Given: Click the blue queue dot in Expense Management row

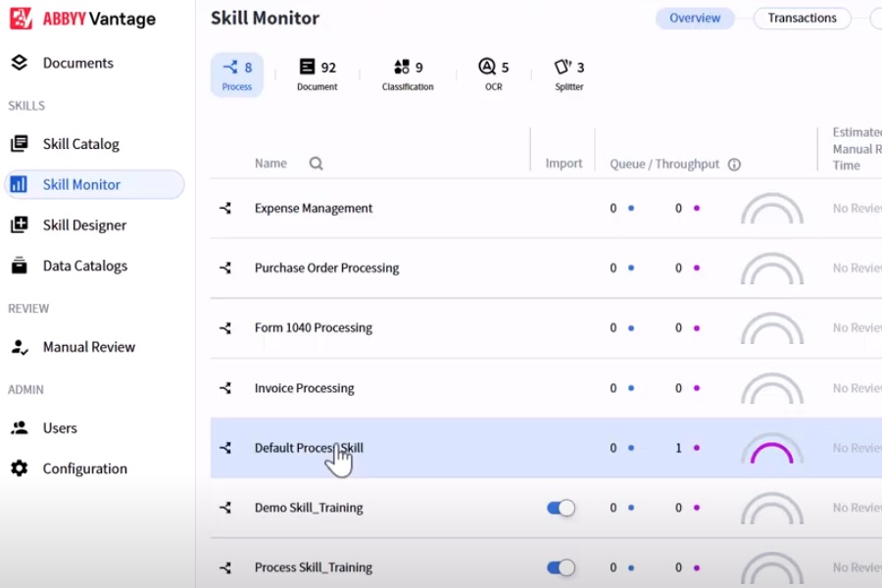Looking at the screenshot, I should 631,208.
